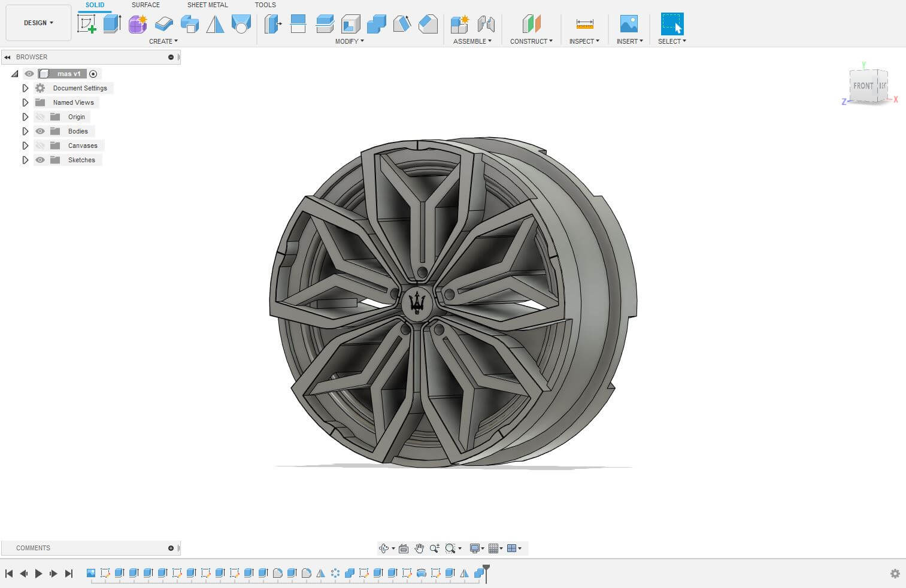Select the triangular Rib tool icon

[215, 24]
